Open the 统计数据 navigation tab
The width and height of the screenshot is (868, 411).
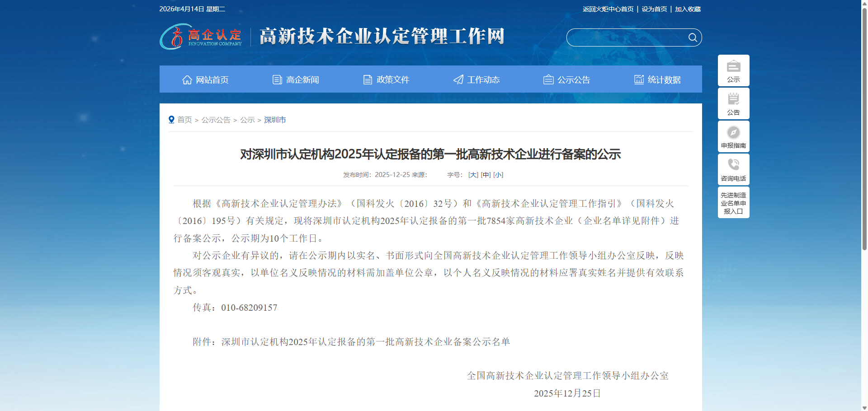pyautogui.click(x=657, y=80)
